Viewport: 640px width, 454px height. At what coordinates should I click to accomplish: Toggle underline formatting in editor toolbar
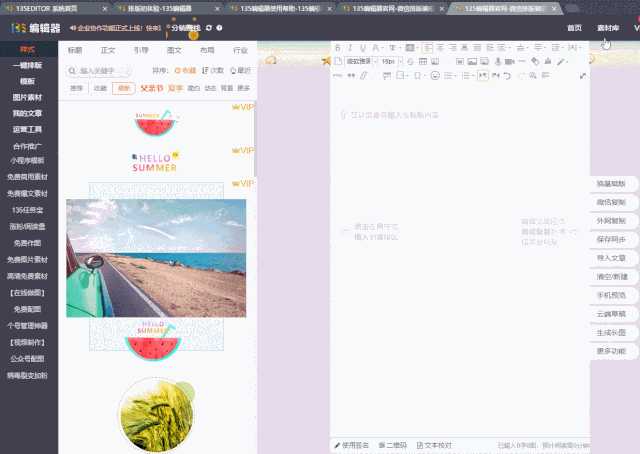363,48
